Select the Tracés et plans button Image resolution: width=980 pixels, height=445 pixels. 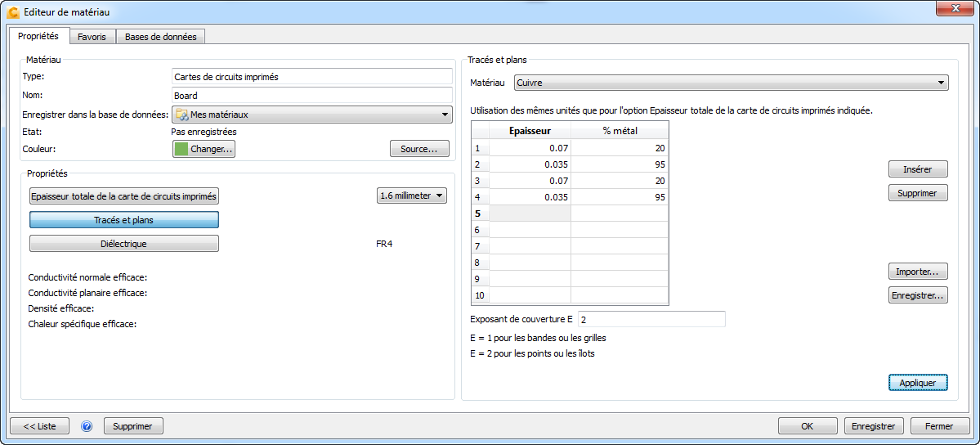(x=124, y=220)
